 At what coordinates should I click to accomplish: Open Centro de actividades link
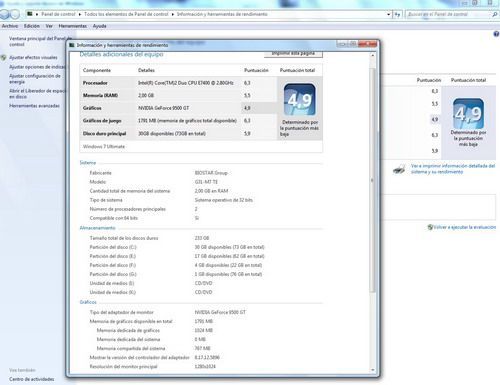[x=32, y=379]
